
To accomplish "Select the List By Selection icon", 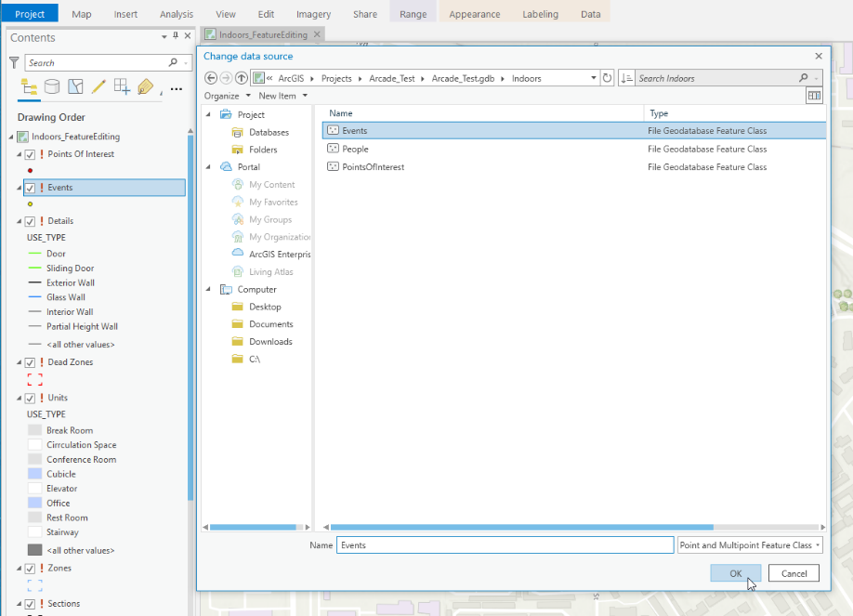I will (x=75, y=87).
